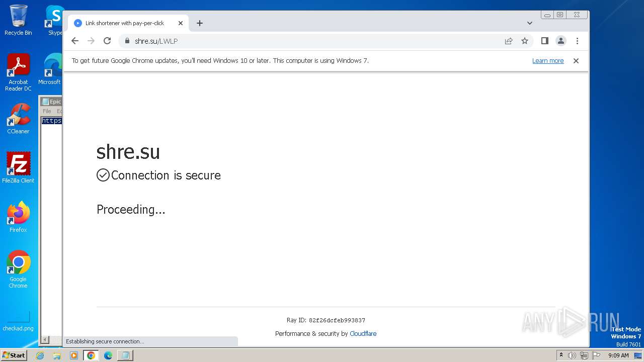
Task: Open File menu in notepad window
Action: (47, 111)
